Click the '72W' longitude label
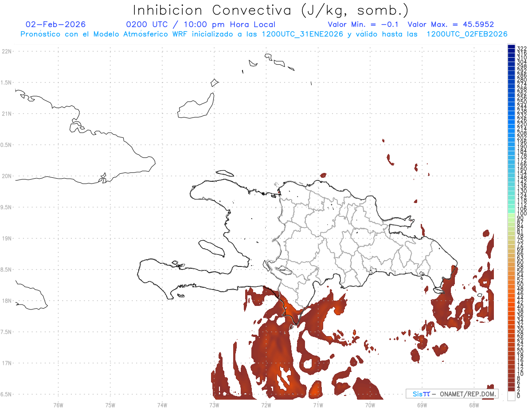 (x=266, y=404)
